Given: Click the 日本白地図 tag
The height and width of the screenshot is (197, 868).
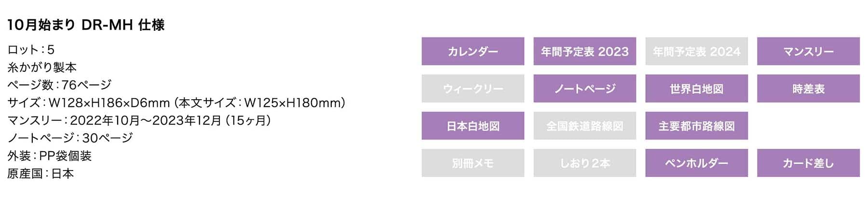Looking at the screenshot, I should (x=473, y=126).
